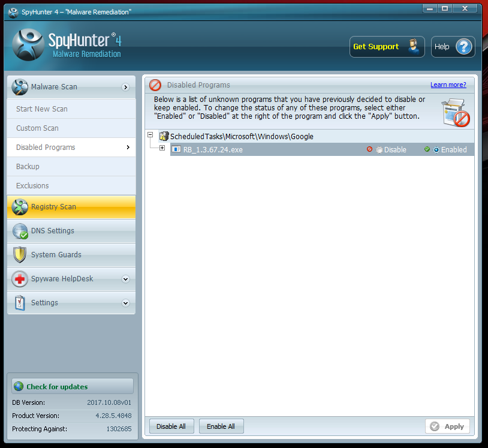Select the Enabled radio button for RB_1.3.67.24.exe
The width and height of the screenshot is (488, 448).
(x=436, y=150)
